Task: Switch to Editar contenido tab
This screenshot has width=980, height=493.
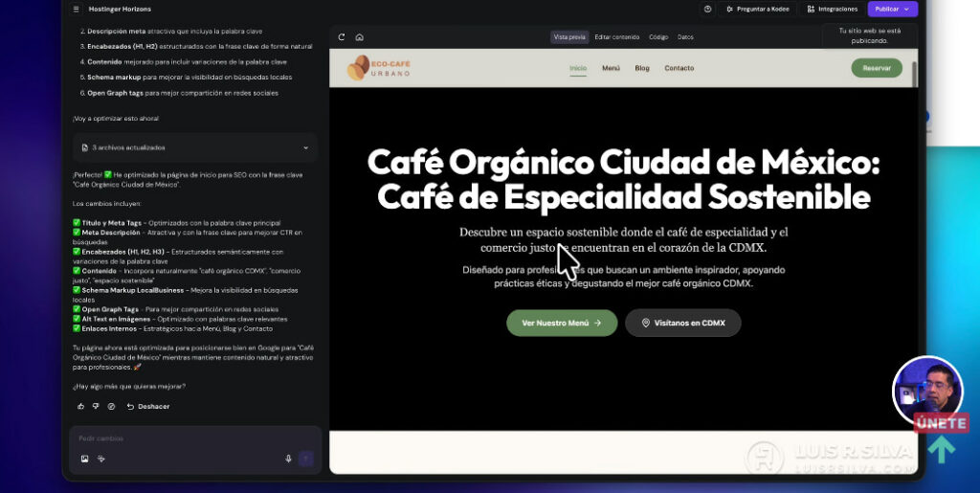Action: (617, 37)
